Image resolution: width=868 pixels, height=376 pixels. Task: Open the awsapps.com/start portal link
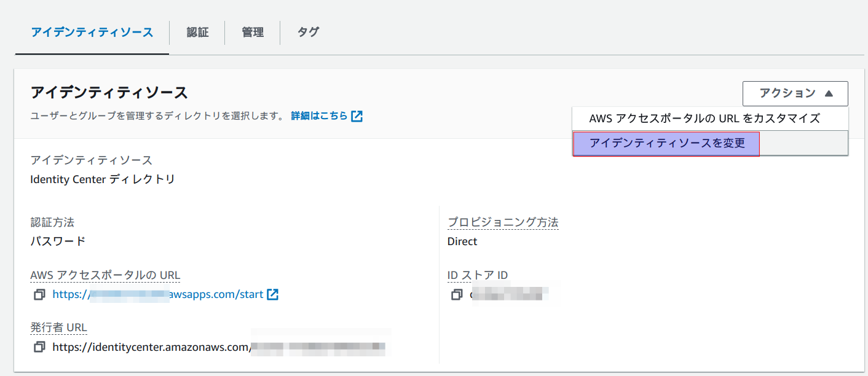(x=158, y=294)
